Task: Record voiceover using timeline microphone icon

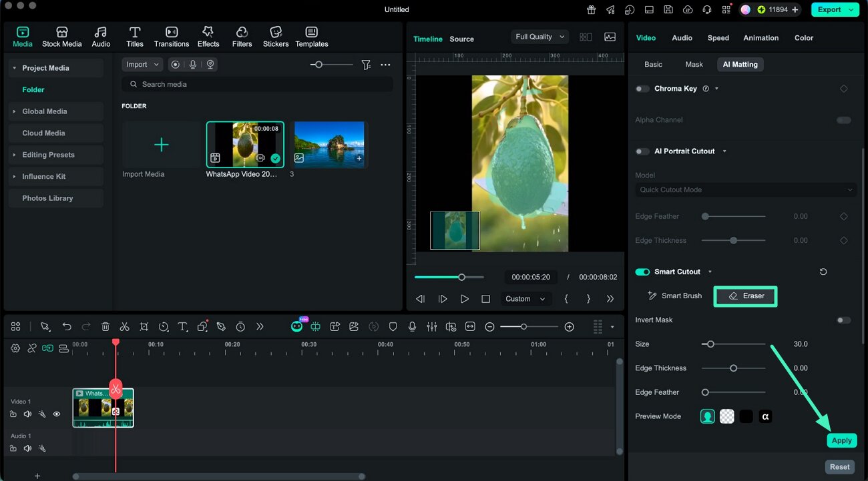Action: pos(412,326)
